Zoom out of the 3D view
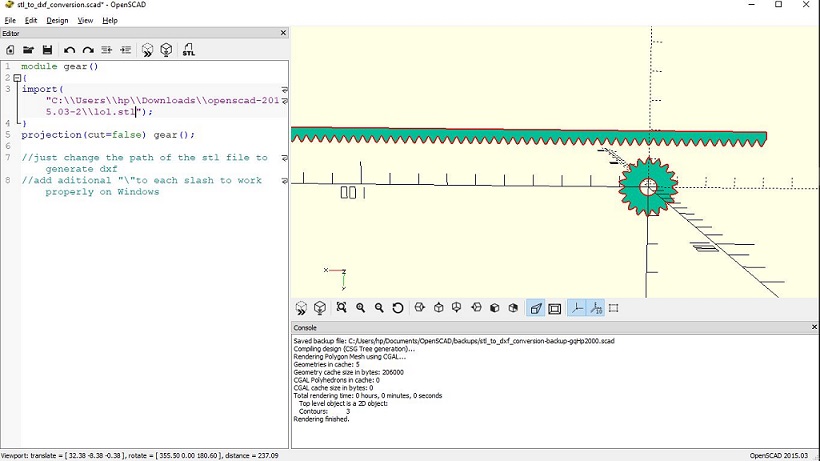Screen dimensions: 820x461 coord(379,308)
